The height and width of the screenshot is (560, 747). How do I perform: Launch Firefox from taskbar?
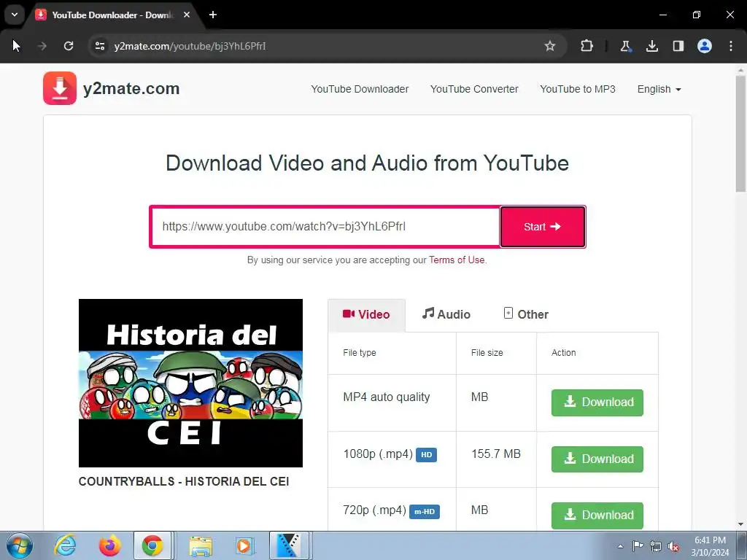(110, 545)
